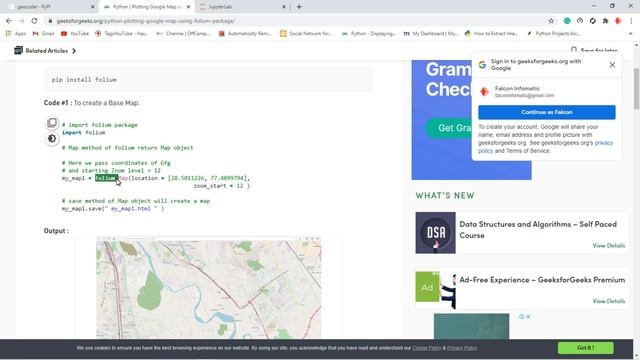Go back to previous page
The width and height of the screenshot is (640, 360).
tap(9, 21)
